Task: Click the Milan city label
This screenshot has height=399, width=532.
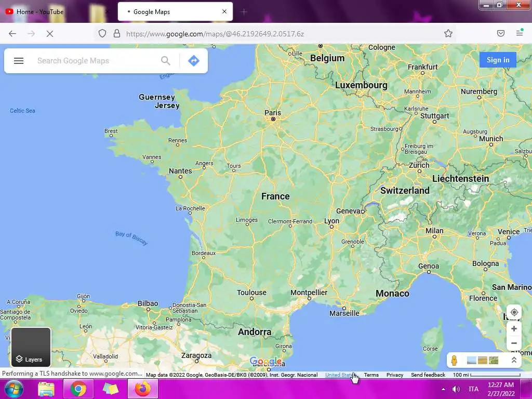Action: (434, 231)
